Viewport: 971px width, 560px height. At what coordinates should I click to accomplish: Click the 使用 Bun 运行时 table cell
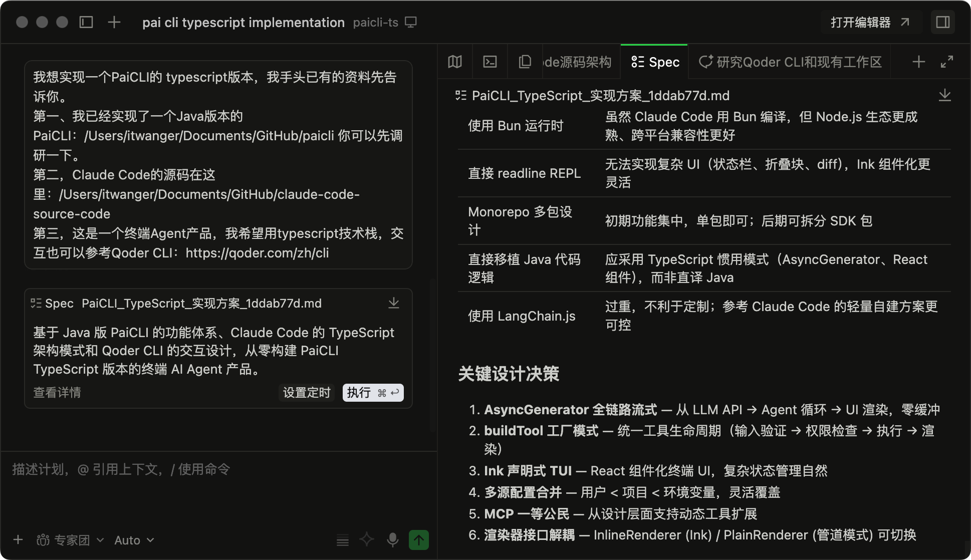click(x=516, y=126)
